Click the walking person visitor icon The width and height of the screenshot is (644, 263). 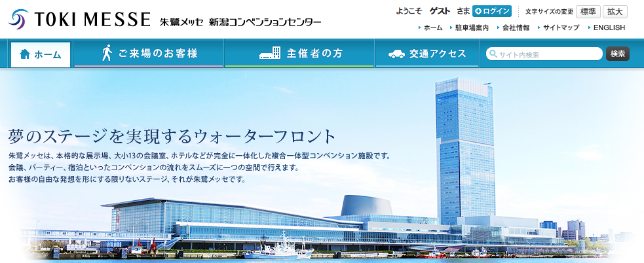point(107,54)
